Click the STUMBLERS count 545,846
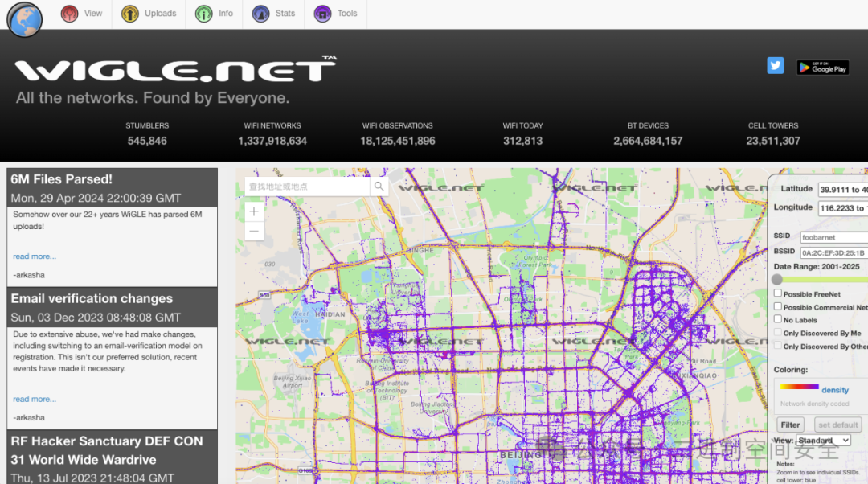Image resolution: width=868 pixels, height=484 pixels. pyautogui.click(x=147, y=141)
